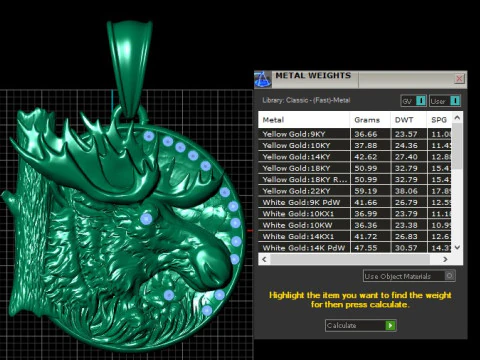Click the horizontal scroll right arrow
The width and height of the screenshot is (480, 360).
click(445, 259)
